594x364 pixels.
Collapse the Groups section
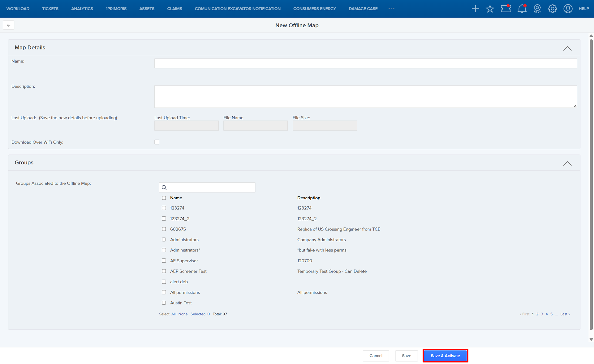[567, 163]
